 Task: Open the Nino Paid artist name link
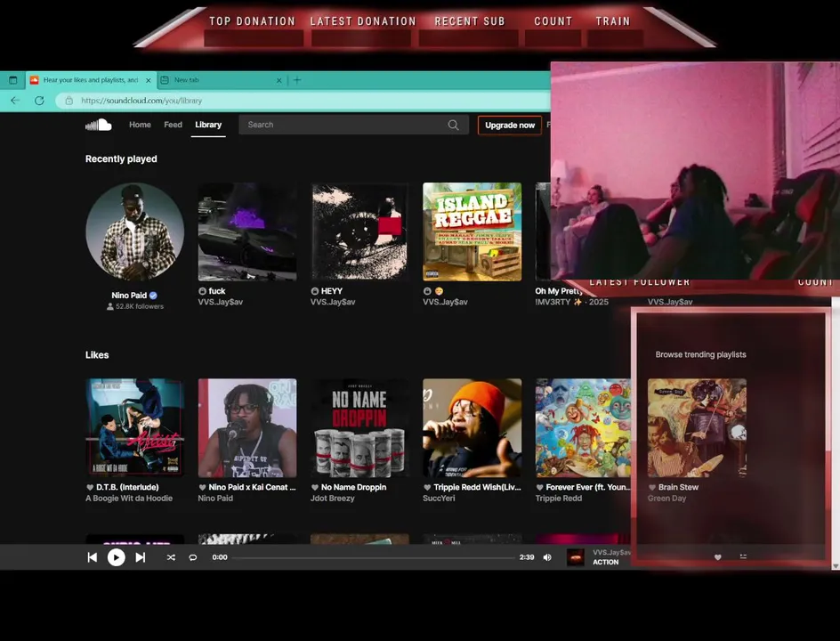point(129,296)
